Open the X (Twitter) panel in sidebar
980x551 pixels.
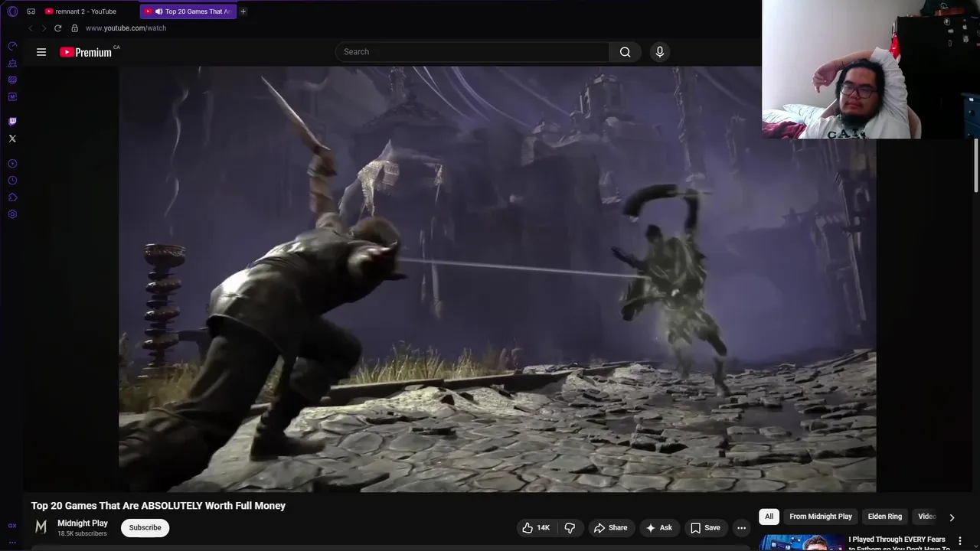pos(12,139)
